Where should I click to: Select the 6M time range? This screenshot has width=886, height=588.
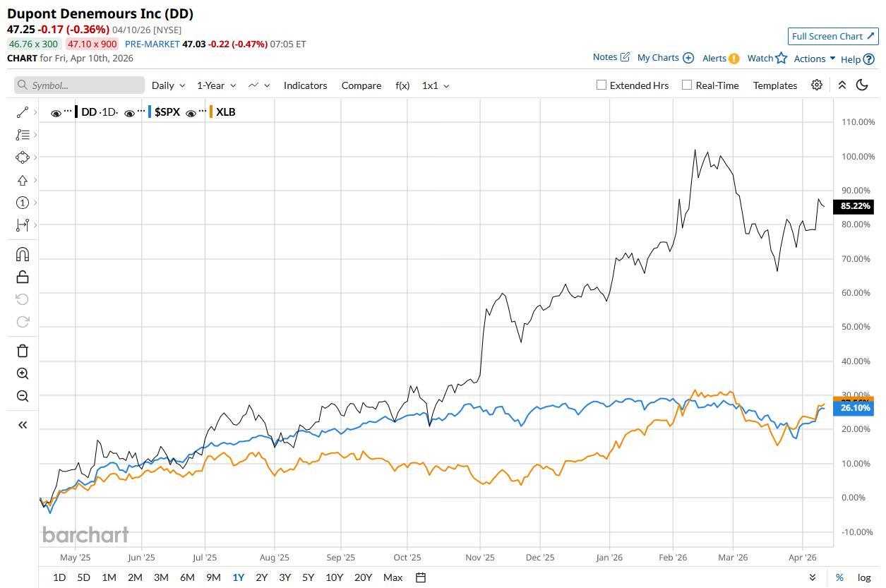pos(187,577)
